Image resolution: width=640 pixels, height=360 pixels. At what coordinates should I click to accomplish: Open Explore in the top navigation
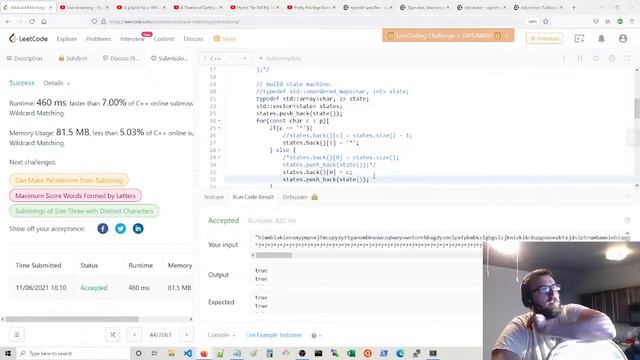pyautogui.click(x=67, y=39)
